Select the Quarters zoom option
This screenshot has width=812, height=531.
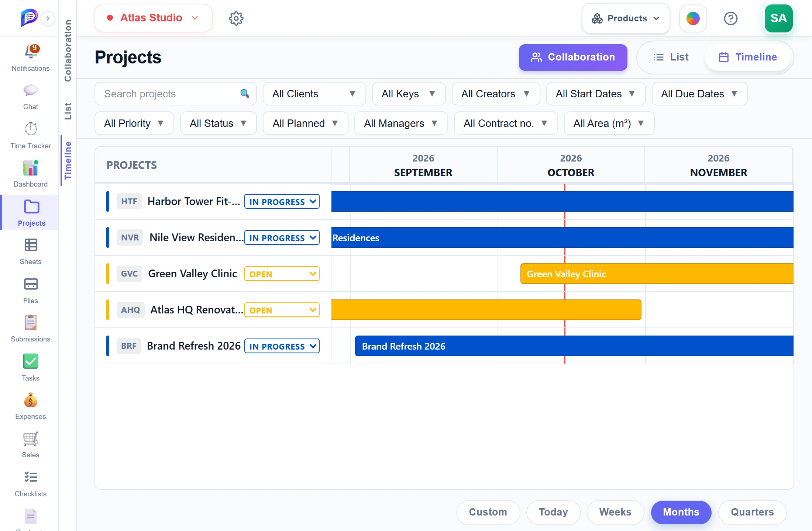(x=752, y=512)
